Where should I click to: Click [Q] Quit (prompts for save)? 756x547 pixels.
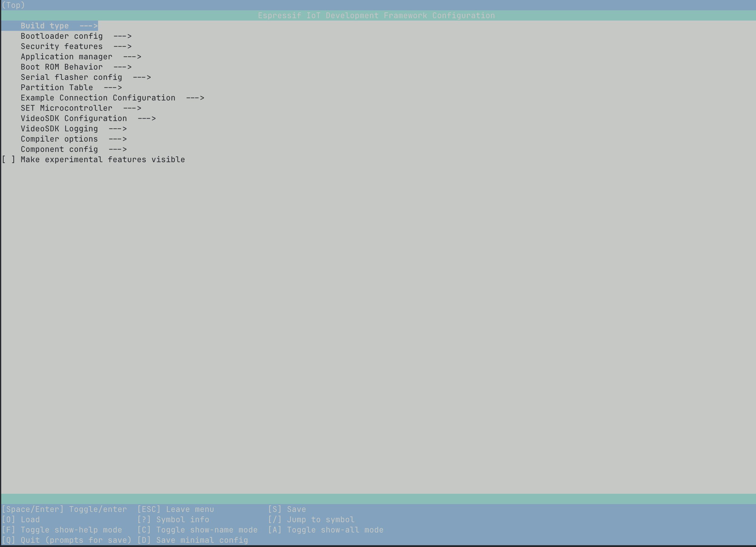pos(67,540)
